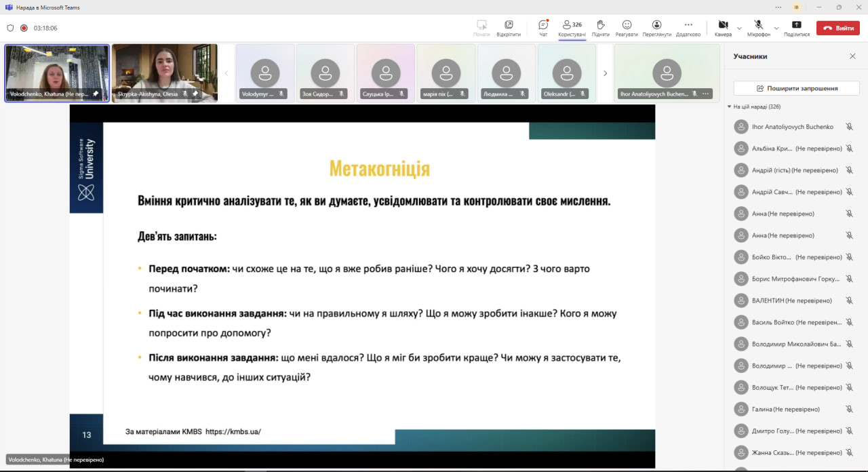This screenshot has height=472, width=868.
Task: Click the Зоя Сидор... participant tile avatar
Action: coord(325,73)
